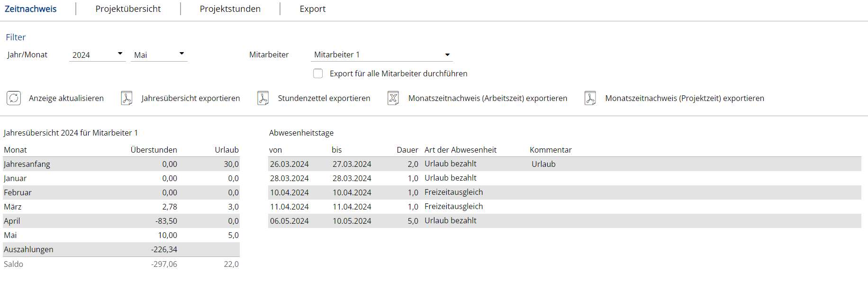This screenshot has height=283, width=868.
Task: Click the PDF icon for Stundenzettel exportieren
Action: coord(263,98)
